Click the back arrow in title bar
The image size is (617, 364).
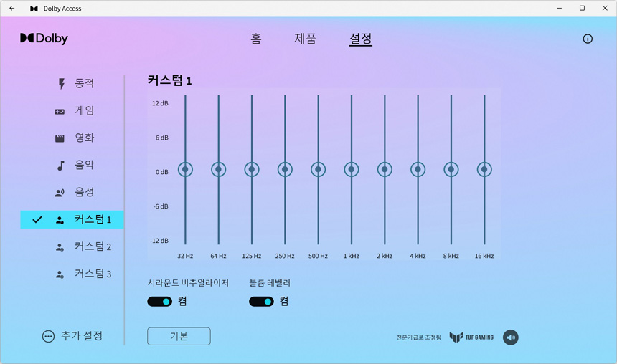[11, 9]
